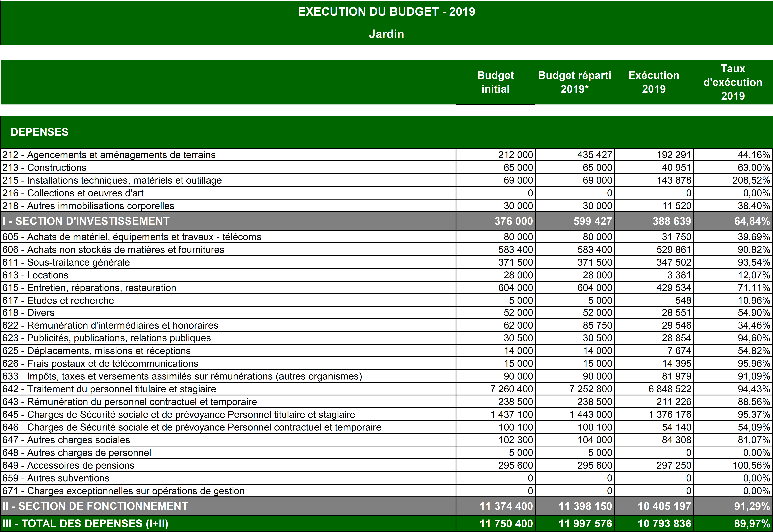Select the Section d'investissement subtotal row
This screenshot has width=773, height=532.
click(x=86, y=221)
